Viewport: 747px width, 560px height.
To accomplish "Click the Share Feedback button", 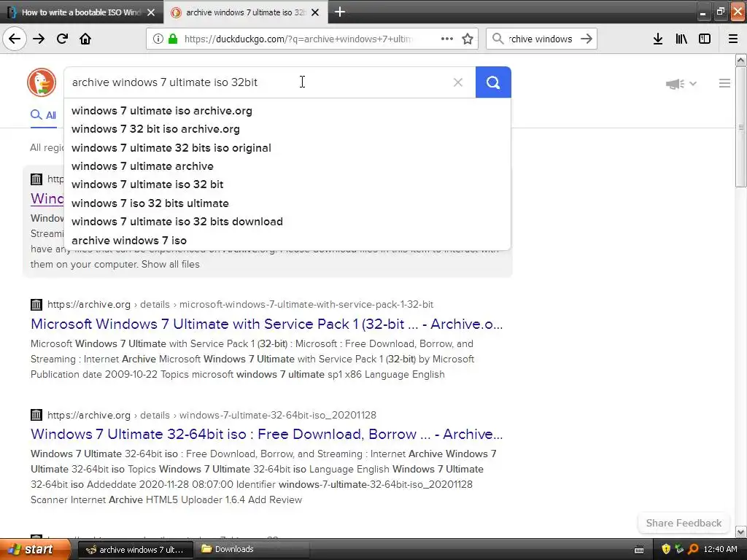I will point(684,523).
